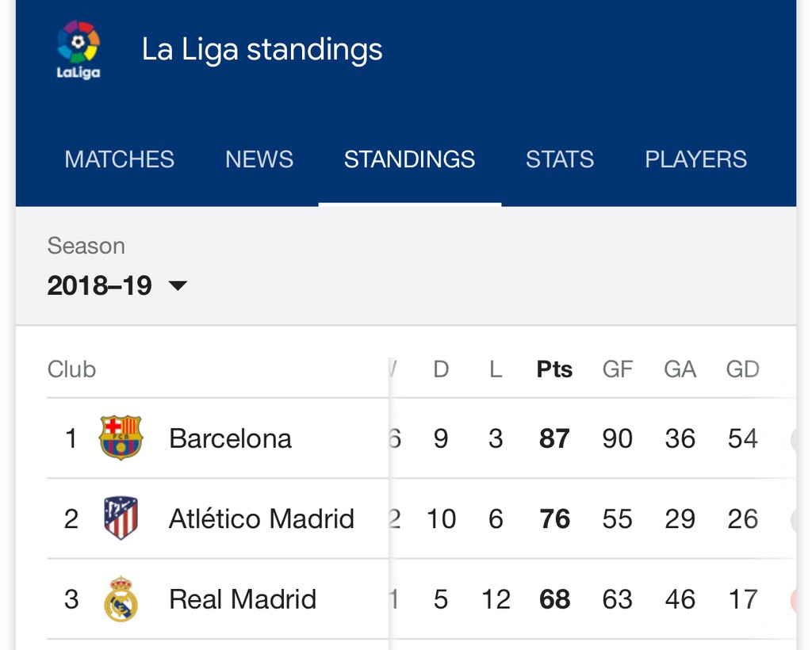The height and width of the screenshot is (650, 812).
Task: Open the News tab
Action: click(x=259, y=159)
